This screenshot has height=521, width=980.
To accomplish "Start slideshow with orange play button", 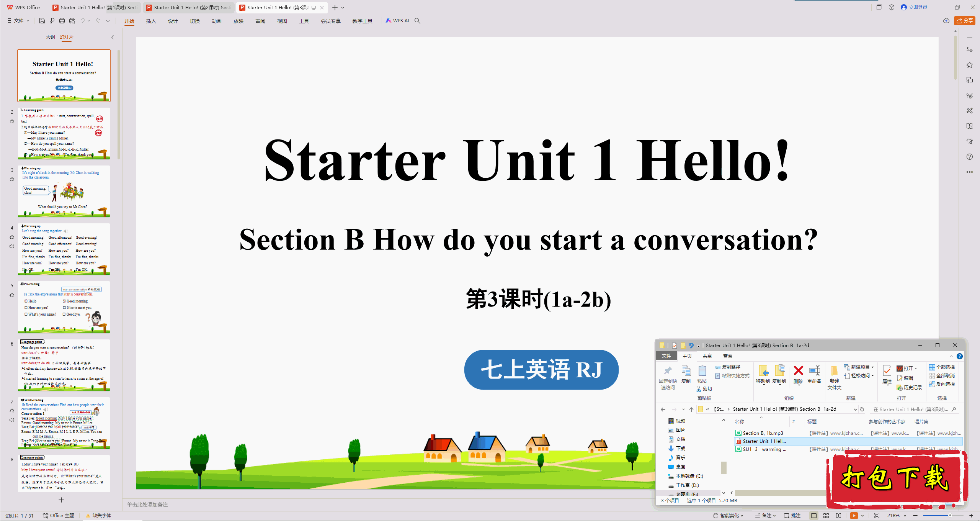I will click(854, 516).
